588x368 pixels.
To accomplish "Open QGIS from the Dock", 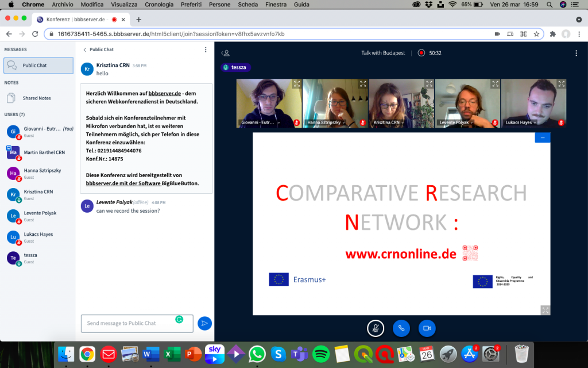I will [x=363, y=354].
